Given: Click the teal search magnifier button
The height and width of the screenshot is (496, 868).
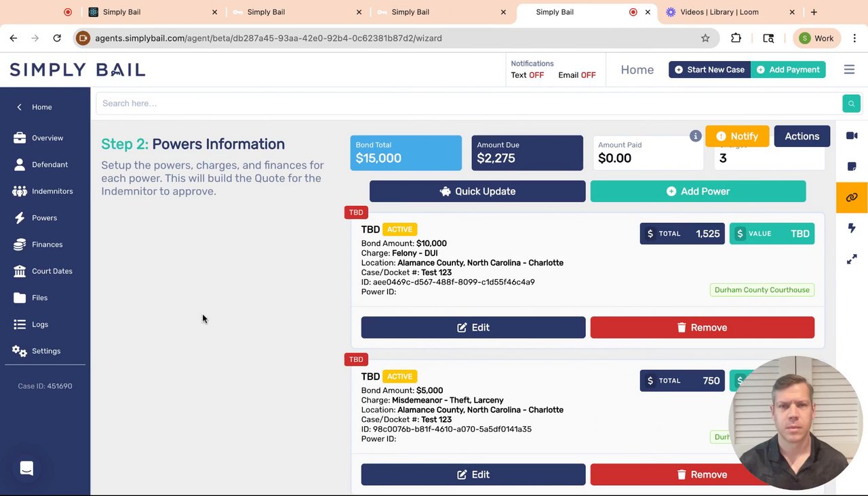Looking at the screenshot, I should (851, 103).
